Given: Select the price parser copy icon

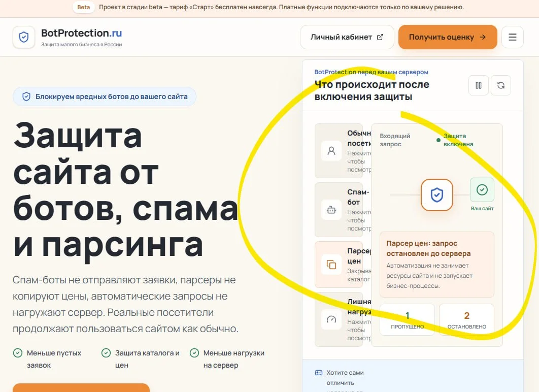Looking at the screenshot, I should click(x=331, y=264).
